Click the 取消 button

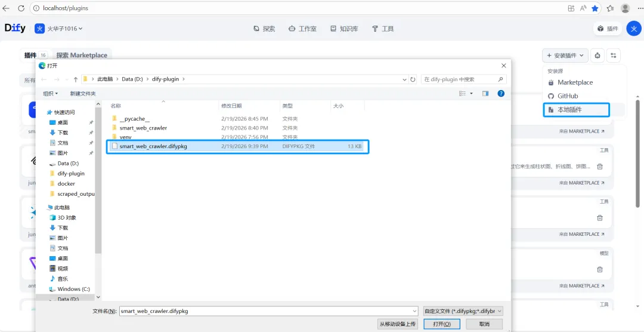484,324
